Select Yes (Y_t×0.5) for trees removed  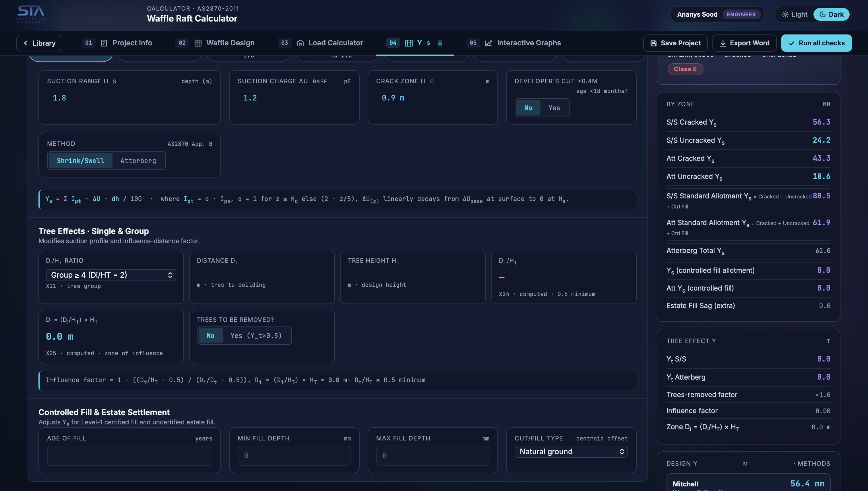256,336
